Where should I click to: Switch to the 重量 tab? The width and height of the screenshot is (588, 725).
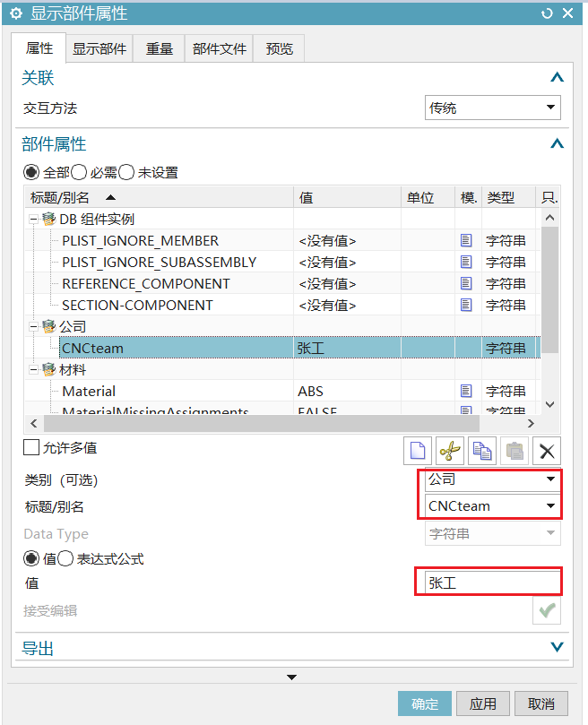coord(160,48)
